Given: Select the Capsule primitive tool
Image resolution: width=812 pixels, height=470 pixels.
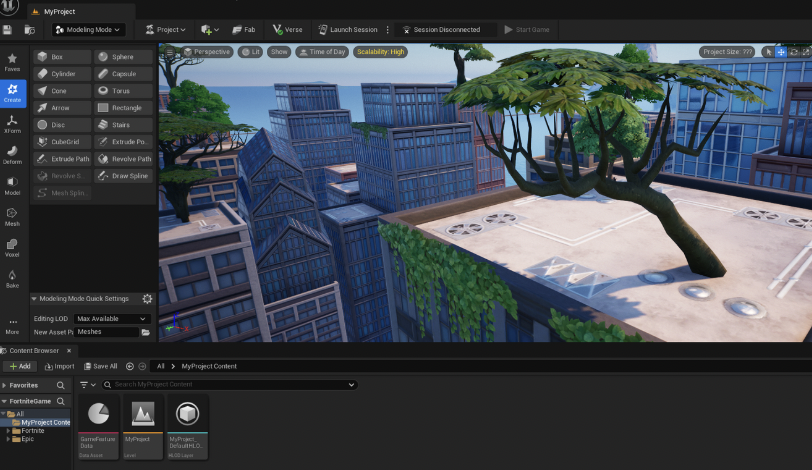Looking at the screenshot, I should tap(123, 74).
